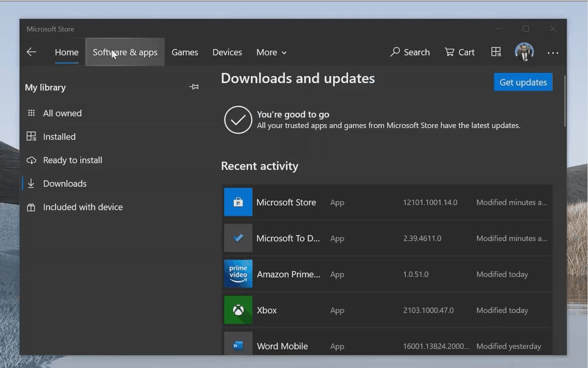Click the Recent activity heading

259,166
